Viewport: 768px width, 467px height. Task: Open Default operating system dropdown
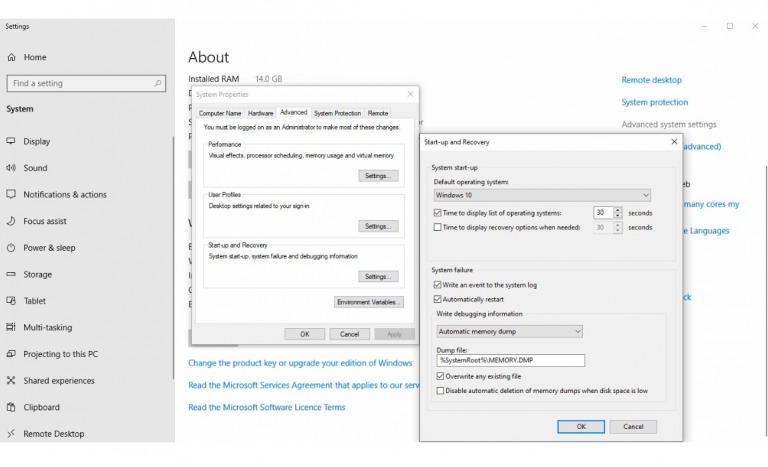click(542, 195)
